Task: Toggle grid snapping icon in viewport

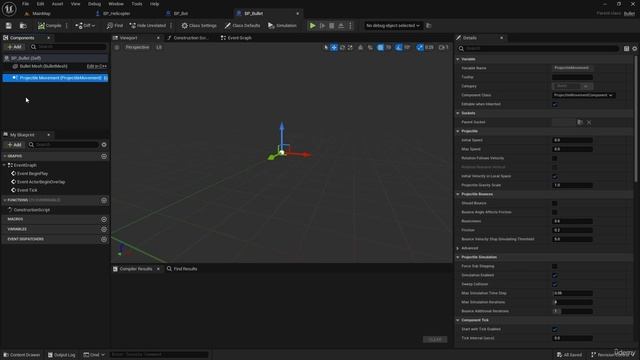Action: click(380, 48)
